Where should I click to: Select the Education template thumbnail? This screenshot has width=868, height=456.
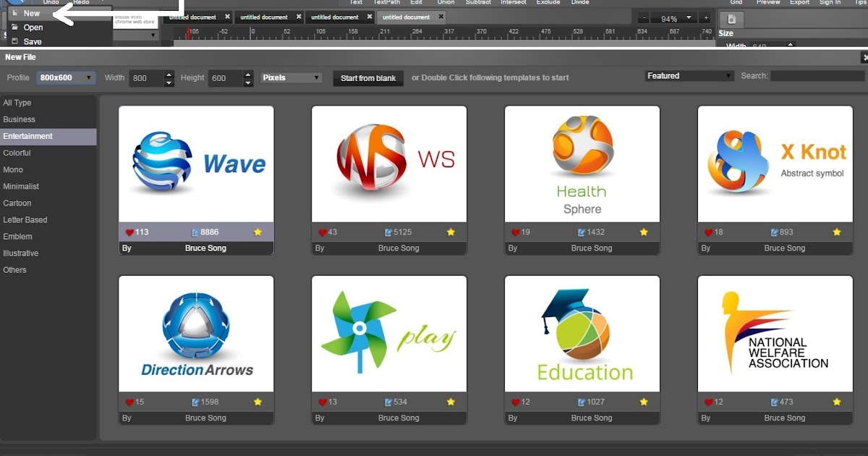tap(582, 334)
